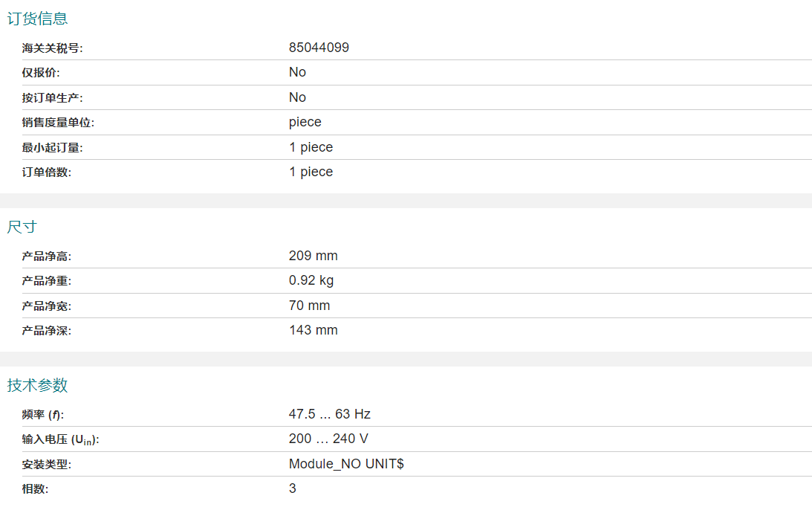Viewport: 812px width, 510px height.
Task: Click the customs tariff number 85044099
Action: [319, 48]
